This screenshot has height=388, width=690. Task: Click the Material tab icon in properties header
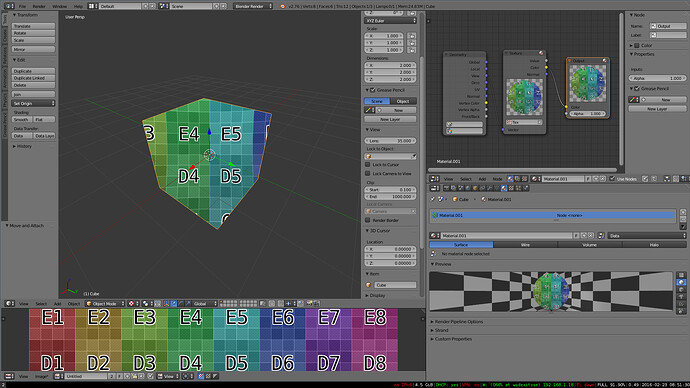click(504, 188)
